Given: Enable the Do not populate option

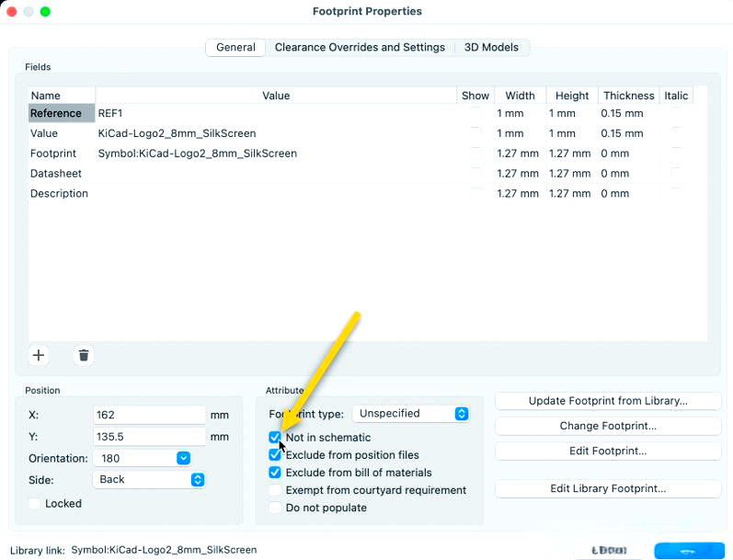Looking at the screenshot, I should [275, 508].
